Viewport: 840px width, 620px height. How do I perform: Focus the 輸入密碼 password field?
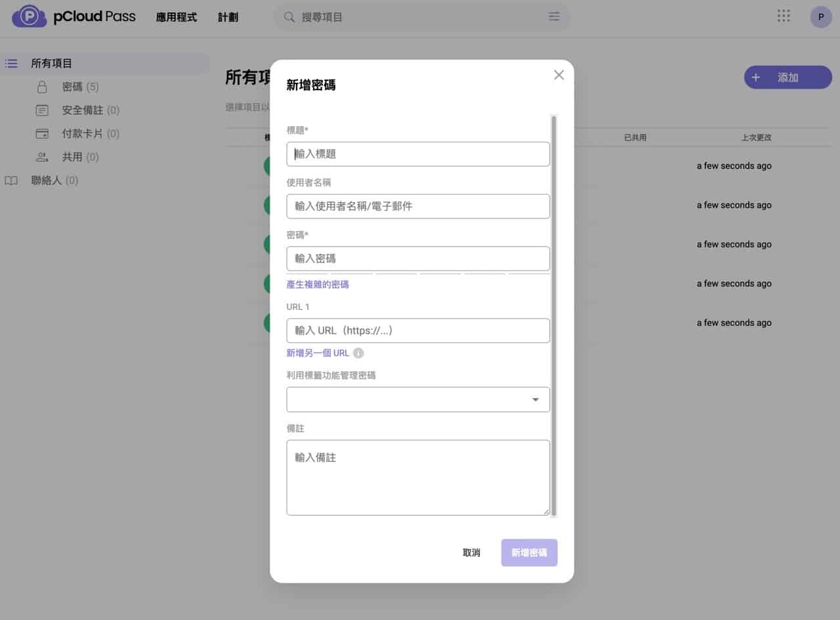coord(418,259)
